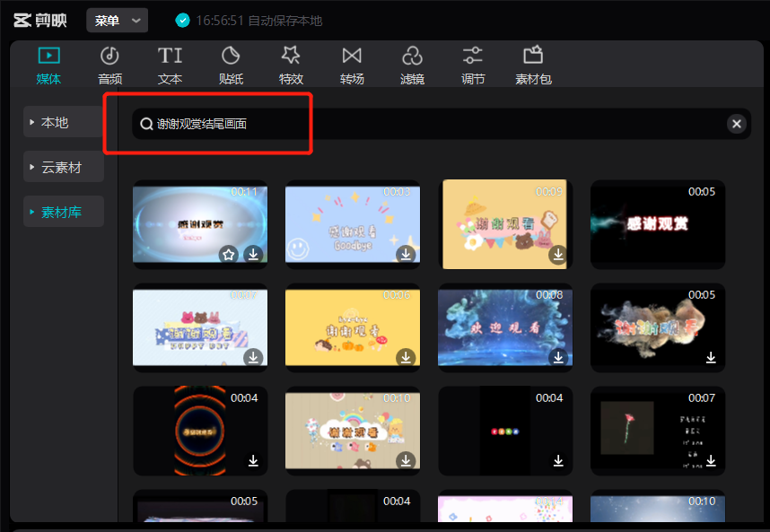Select the partially visible 00:14 pink thumbnail

click(x=505, y=506)
